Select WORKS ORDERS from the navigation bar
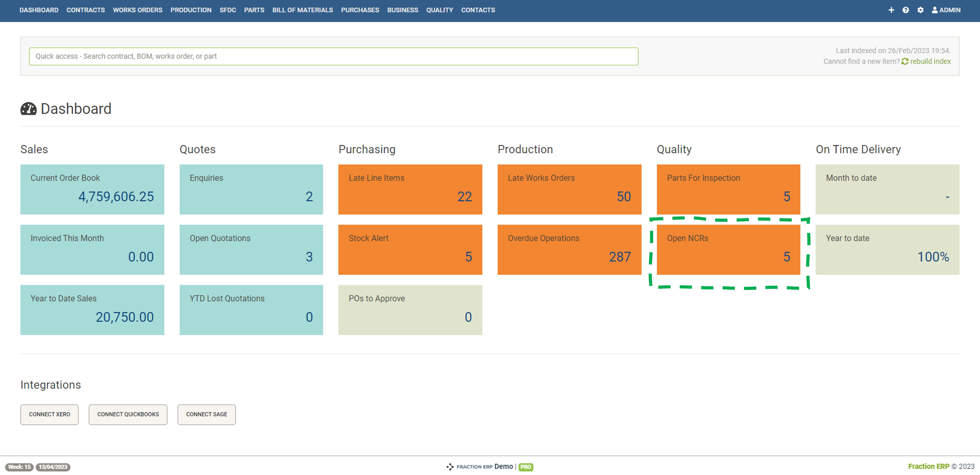The height and width of the screenshot is (475, 980). [x=138, y=10]
